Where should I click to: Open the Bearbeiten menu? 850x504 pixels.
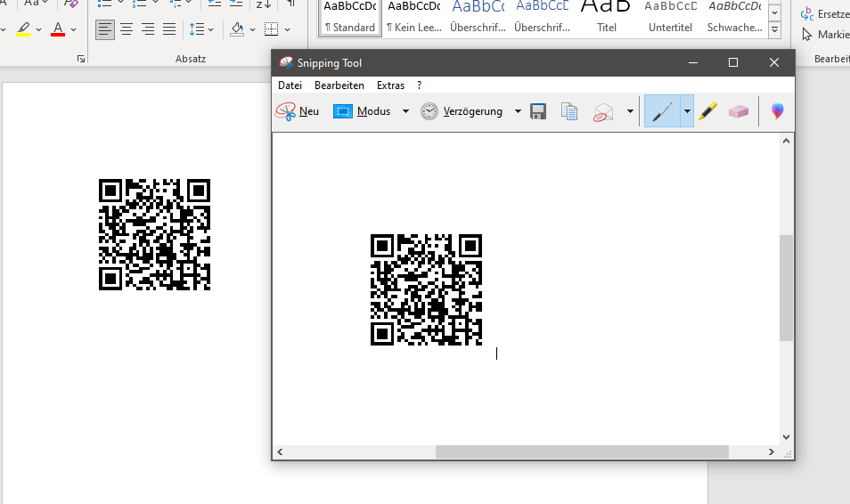click(339, 85)
